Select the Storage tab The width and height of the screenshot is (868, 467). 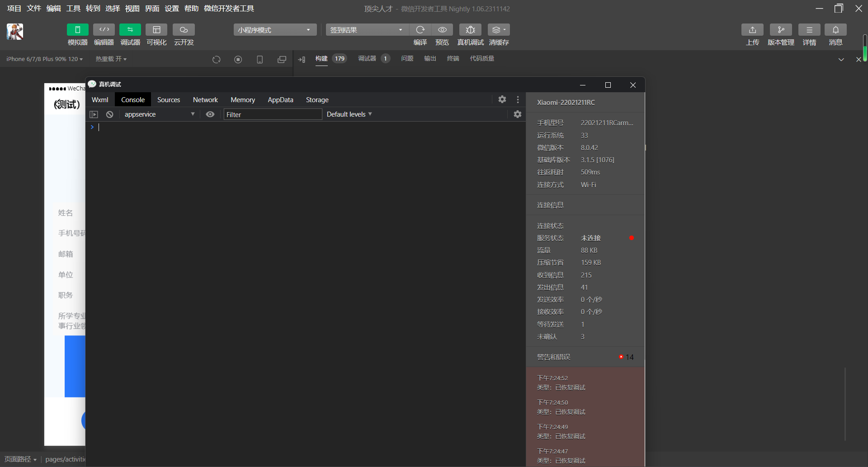317,100
